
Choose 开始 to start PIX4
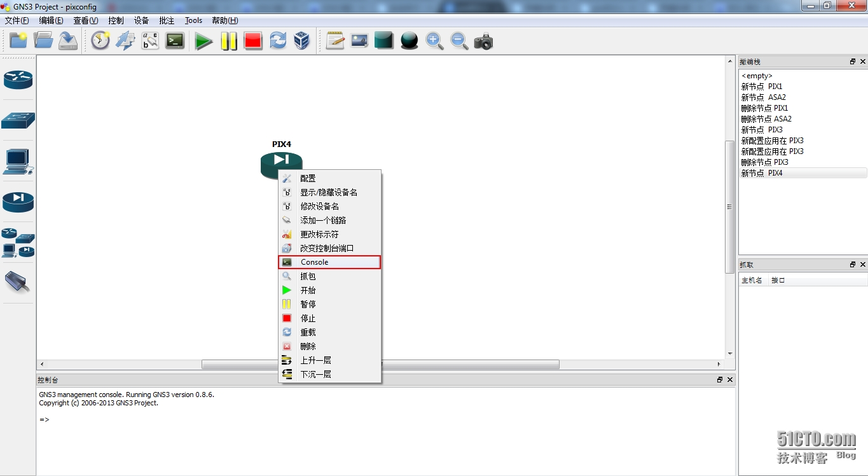tap(330, 290)
